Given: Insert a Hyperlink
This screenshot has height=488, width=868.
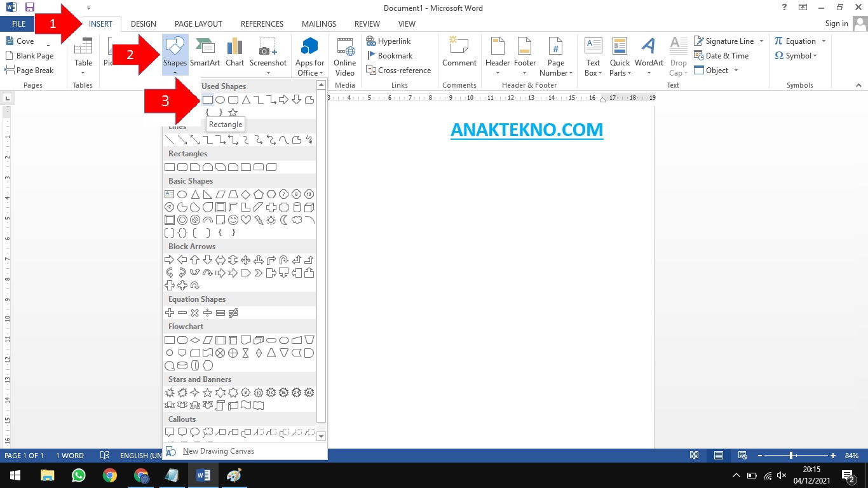Looking at the screenshot, I should click(388, 41).
